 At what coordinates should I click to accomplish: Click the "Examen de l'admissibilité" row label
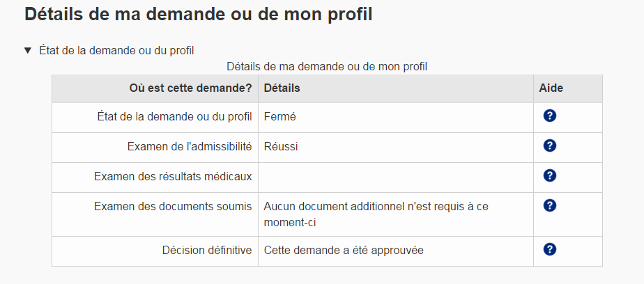(x=189, y=146)
